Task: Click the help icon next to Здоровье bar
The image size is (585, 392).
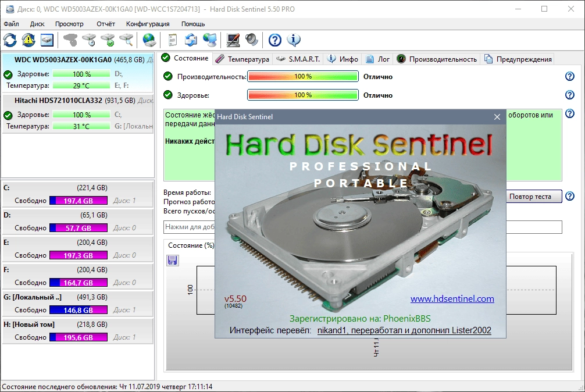Action: tap(570, 95)
